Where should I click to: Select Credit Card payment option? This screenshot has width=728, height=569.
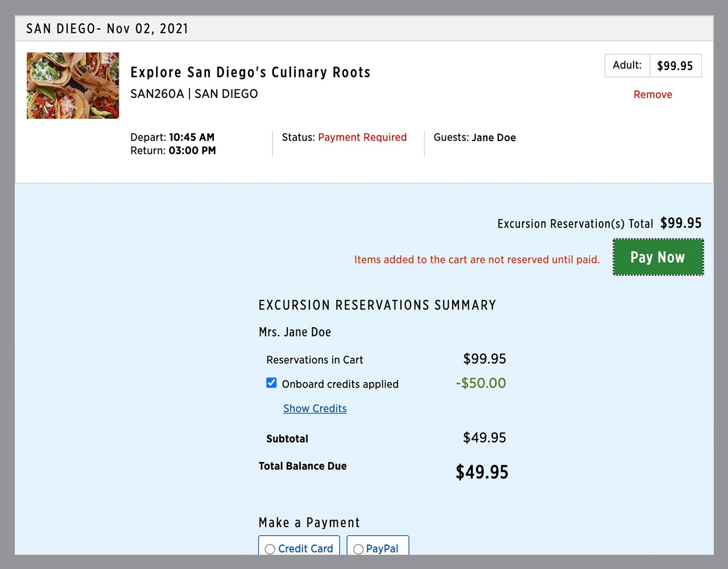[x=270, y=549]
